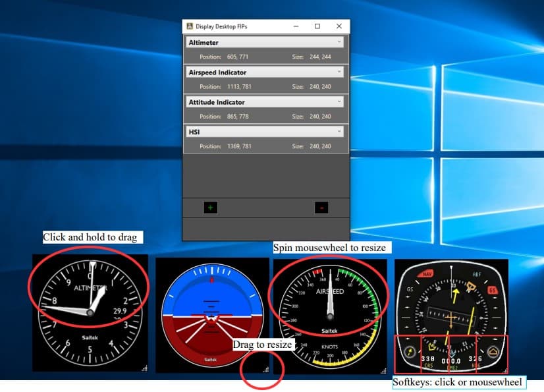Click the attitude indicator gauge center

point(211,315)
